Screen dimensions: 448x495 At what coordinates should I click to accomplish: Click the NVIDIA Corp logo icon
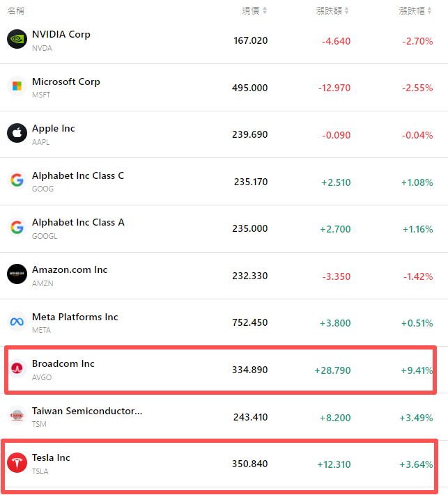point(17,39)
